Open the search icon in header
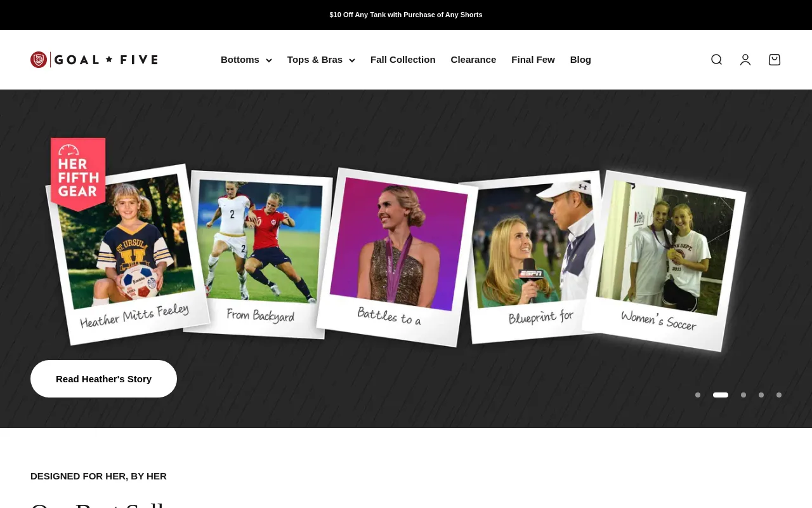Viewport: 812px width, 508px height. (716, 60)
